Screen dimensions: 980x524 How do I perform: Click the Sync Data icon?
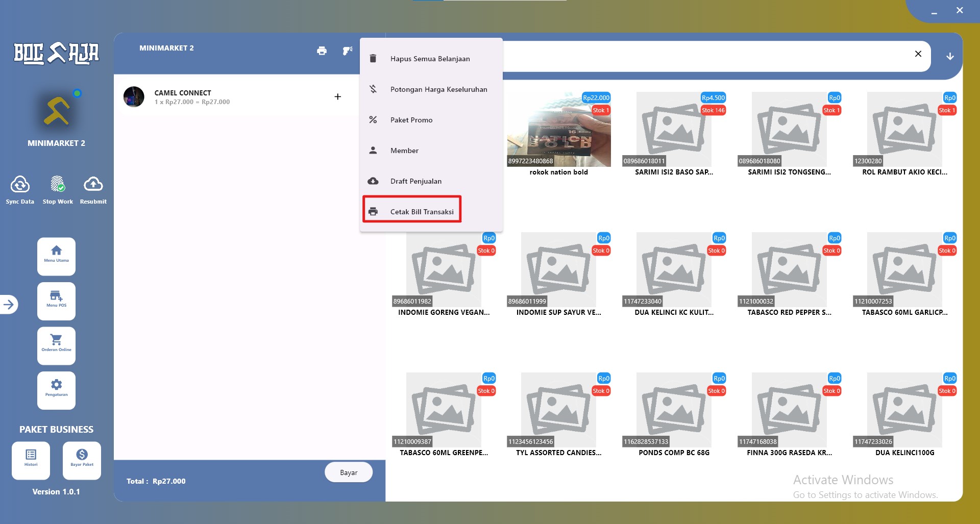[20, 185]
